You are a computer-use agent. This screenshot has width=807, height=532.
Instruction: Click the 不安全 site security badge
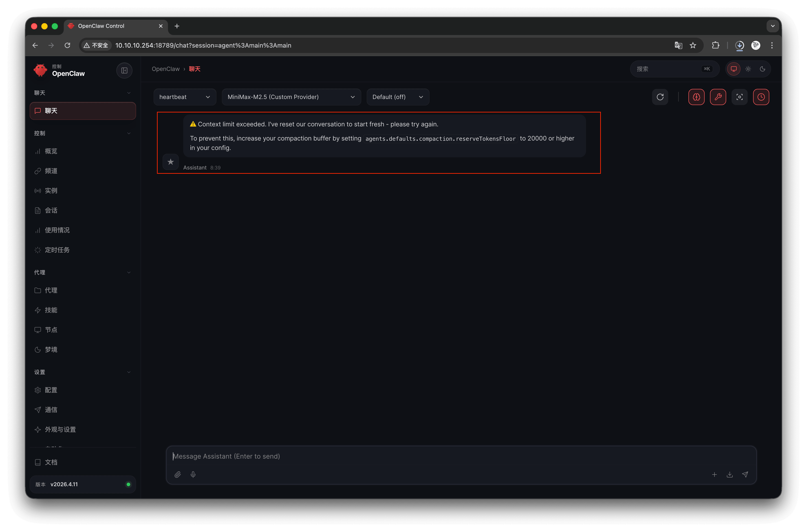pos(96,46)
